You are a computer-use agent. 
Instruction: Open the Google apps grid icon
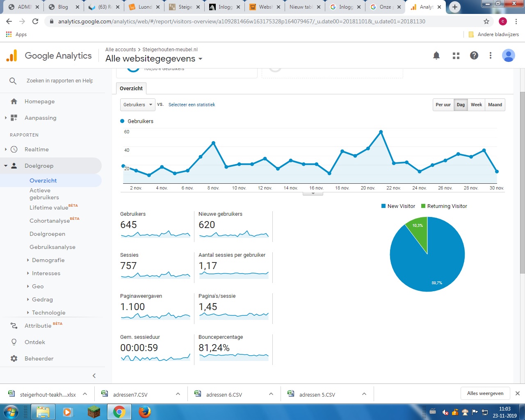(456, 55)
